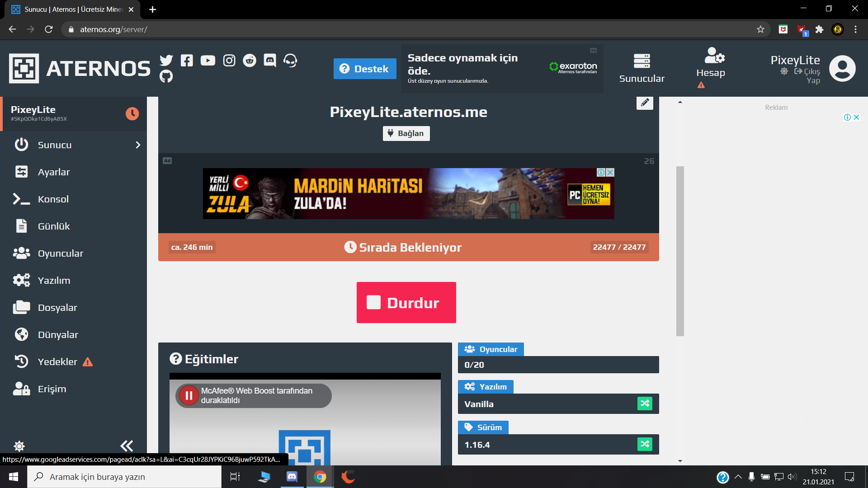The height and width of the screenshot is (488, 868).
Task: Click the edit pencil icon for server address
Action: [x=645, y=103]
